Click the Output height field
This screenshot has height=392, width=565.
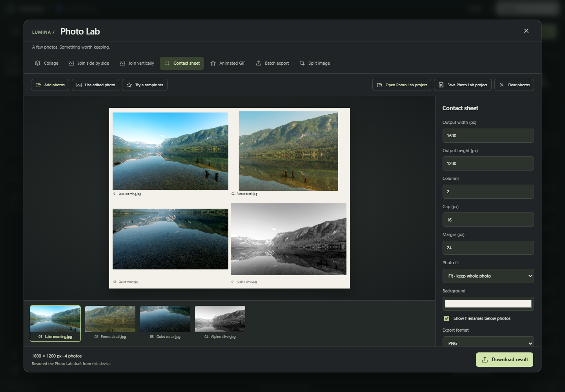tap(488, 163)
